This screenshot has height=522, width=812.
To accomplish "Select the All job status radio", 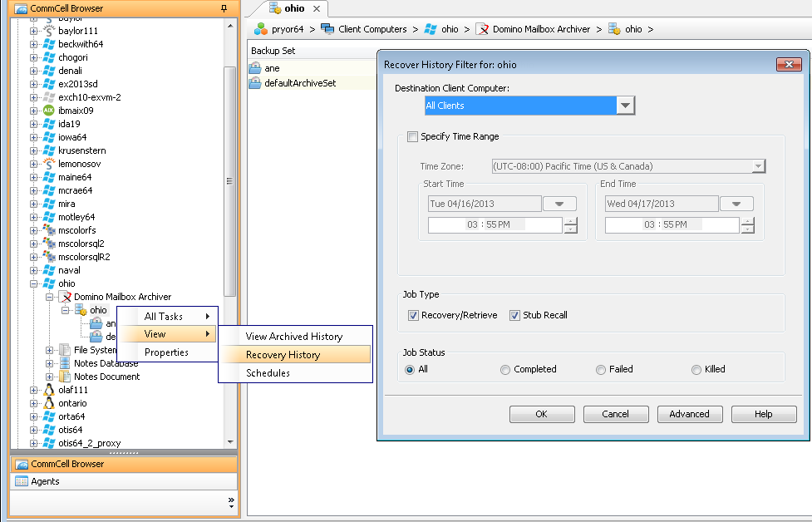I will pos(410,370).
